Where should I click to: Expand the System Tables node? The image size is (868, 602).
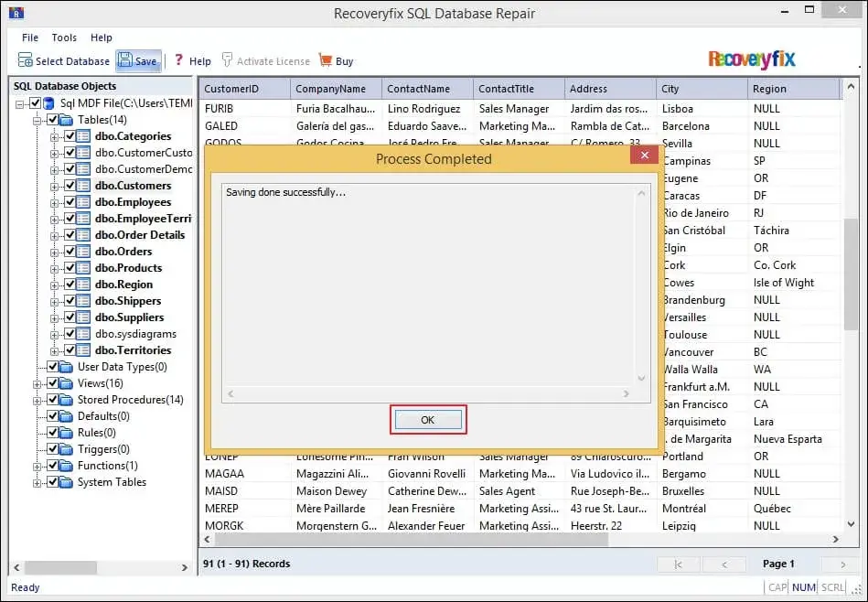point(38,483)
